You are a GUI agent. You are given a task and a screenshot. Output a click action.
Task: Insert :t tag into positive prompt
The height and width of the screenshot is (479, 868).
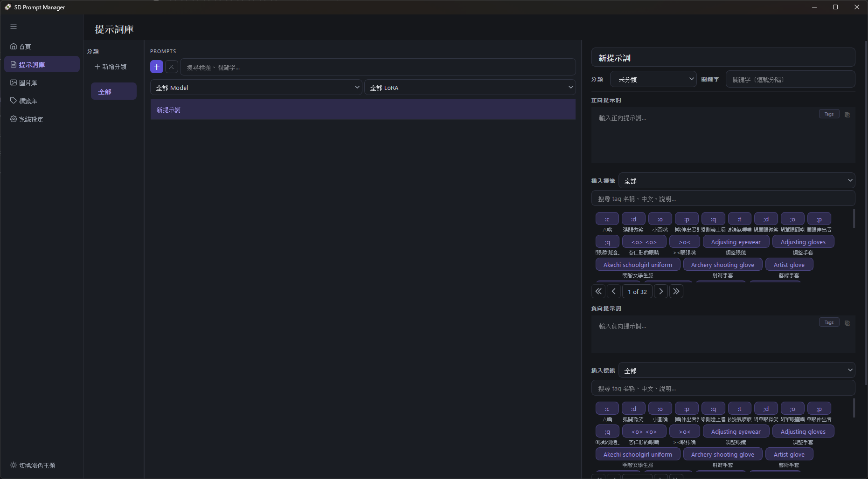tap(740, 219)
